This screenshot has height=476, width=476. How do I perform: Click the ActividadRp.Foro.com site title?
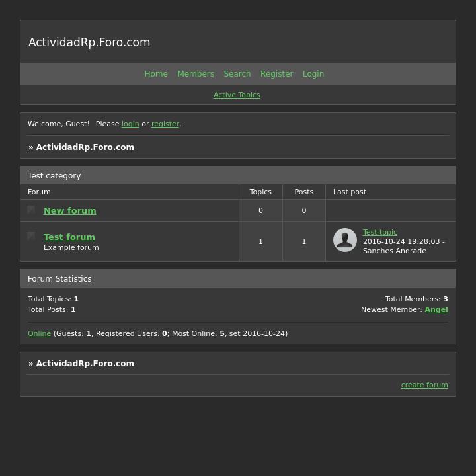tap(89, 42)
